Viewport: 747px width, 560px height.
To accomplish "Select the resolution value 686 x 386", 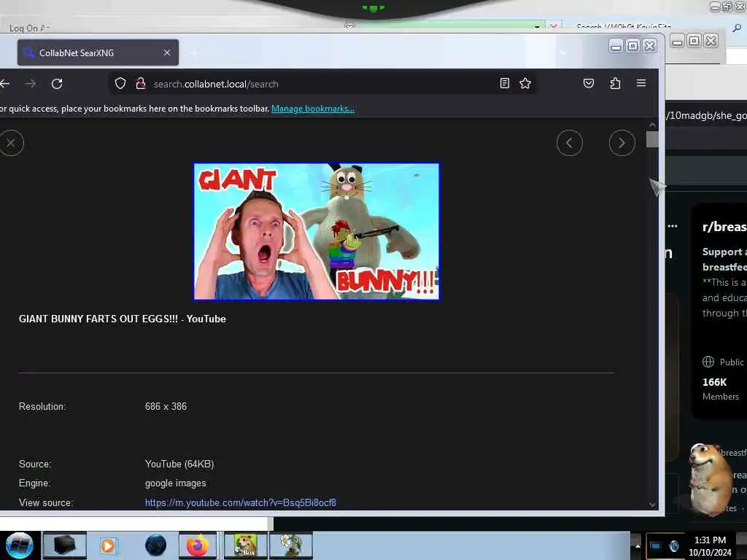I will 166,407.
